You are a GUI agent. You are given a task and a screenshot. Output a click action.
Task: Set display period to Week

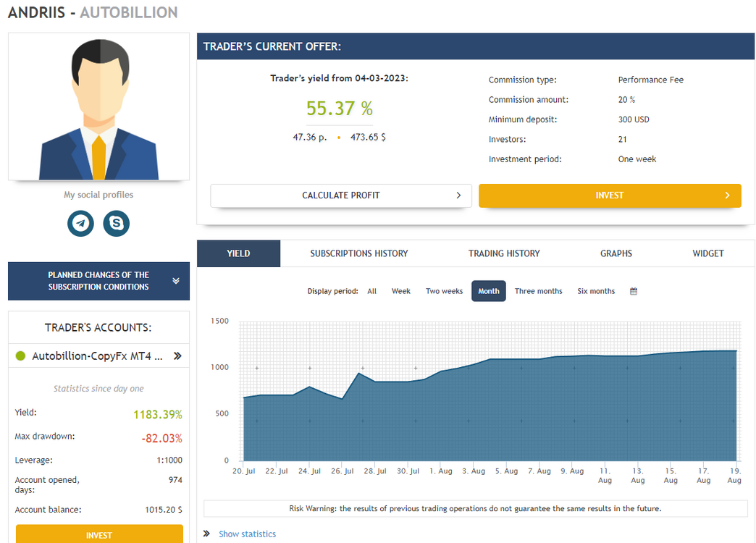click(x=401, y=291)
